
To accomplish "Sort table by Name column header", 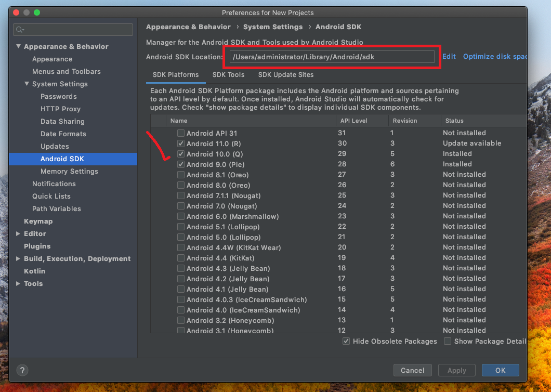I will [x=251, y=121].
